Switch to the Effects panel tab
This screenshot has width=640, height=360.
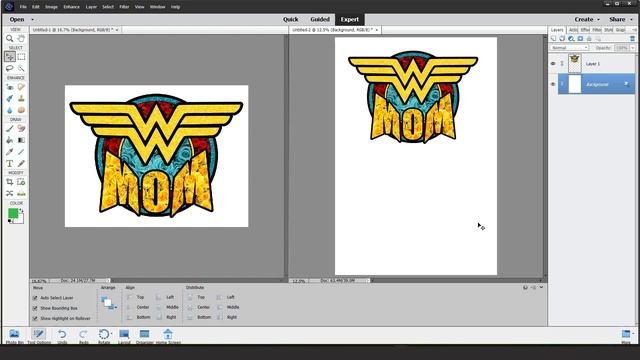[585, 30]
